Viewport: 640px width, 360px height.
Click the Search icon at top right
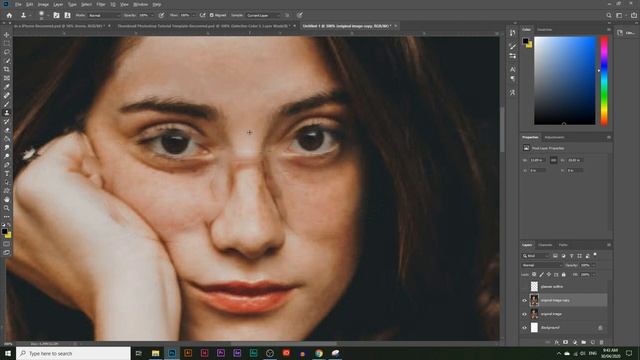coord(609,15)
